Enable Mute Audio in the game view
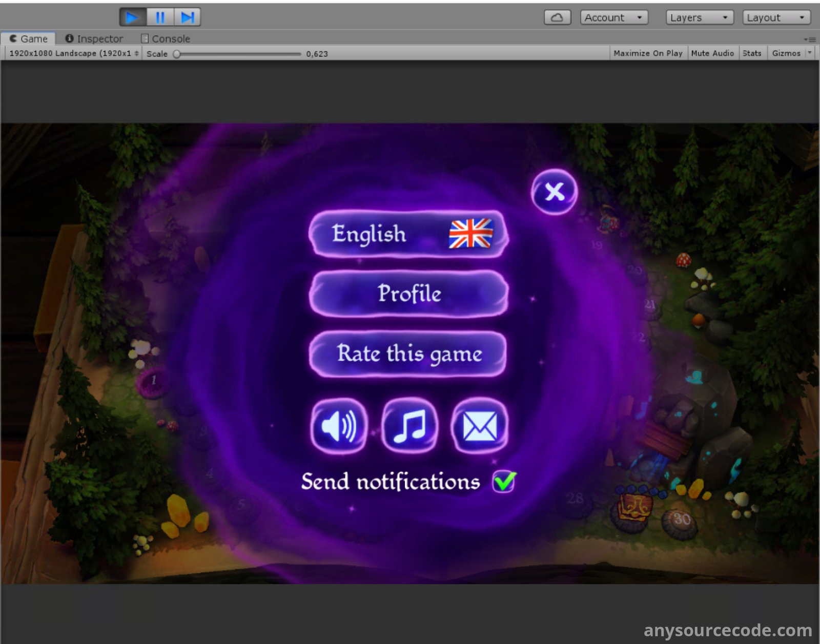The height and width of the screenshot is (644, 820). (712, 53)
